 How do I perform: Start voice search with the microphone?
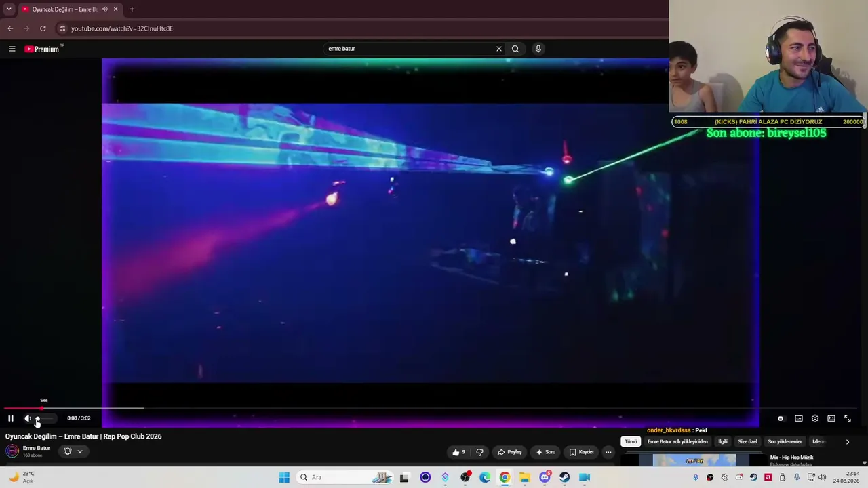tap(538, 49)
